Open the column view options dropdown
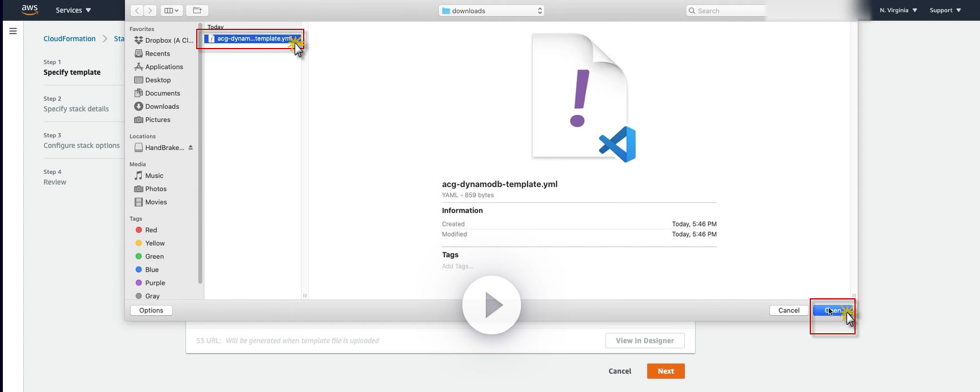Image resolution: width=980 pixels, height=392 pixels. point(171,11)
